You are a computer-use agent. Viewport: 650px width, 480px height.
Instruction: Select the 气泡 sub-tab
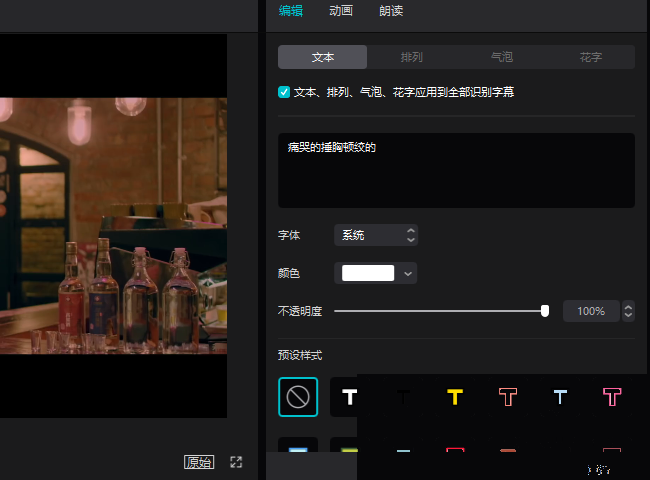[502, 57]
